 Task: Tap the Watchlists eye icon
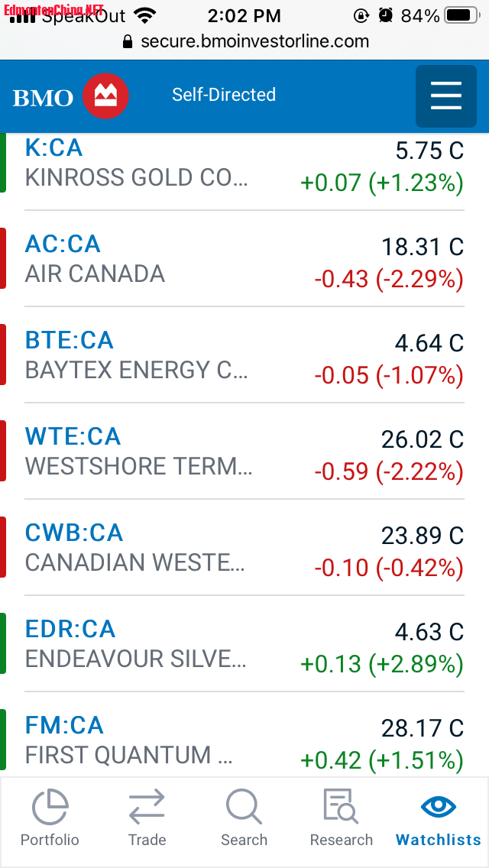[x=438, y=807]
